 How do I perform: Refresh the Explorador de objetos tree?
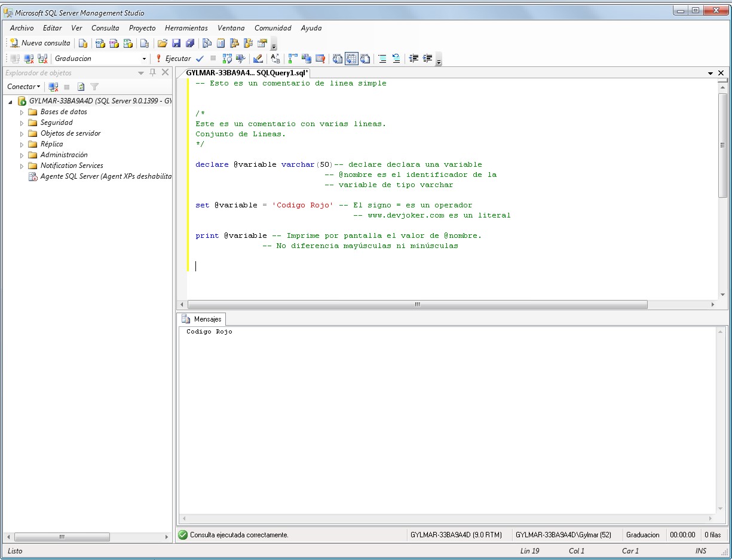(x=80, y=87)
